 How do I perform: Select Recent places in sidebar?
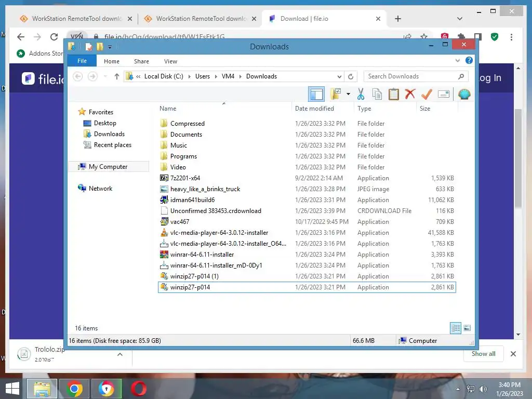(112, 144)
